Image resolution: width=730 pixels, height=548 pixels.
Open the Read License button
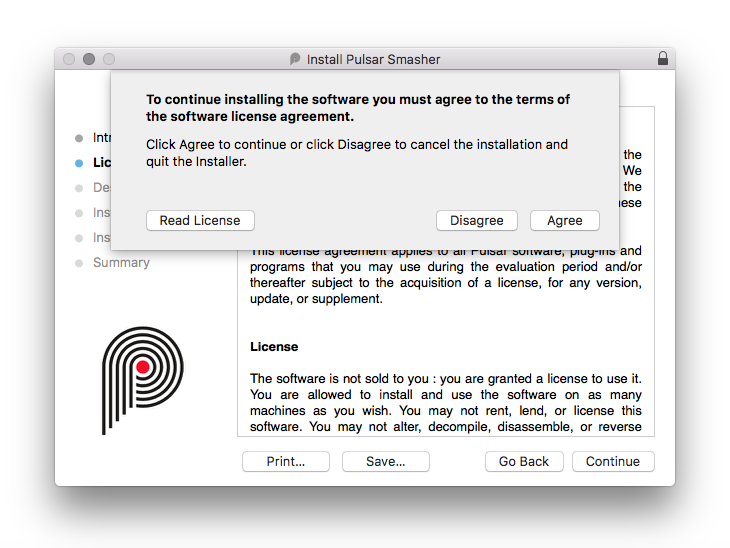pyautogui.click(x=200, y=220)
